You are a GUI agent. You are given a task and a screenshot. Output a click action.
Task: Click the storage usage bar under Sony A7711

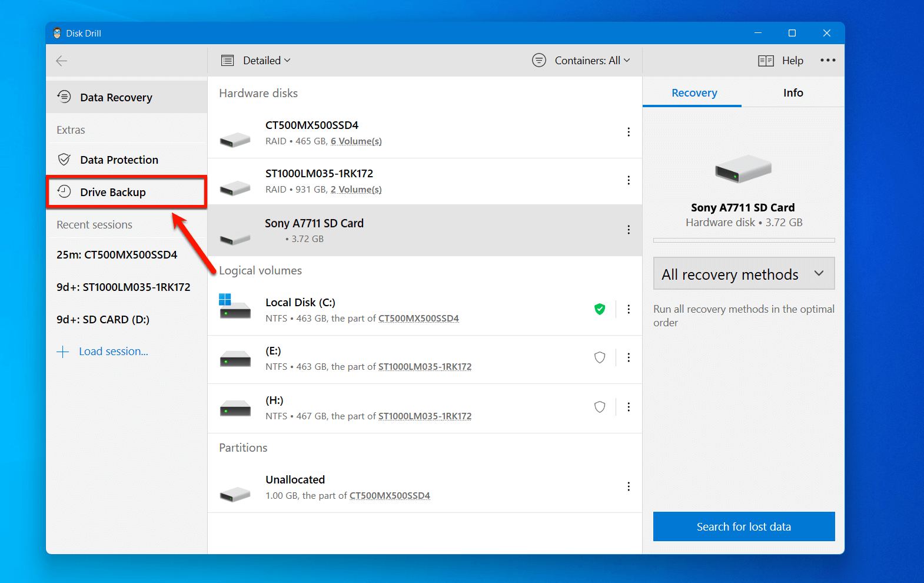pyautogui.click(x=744, y=240)
